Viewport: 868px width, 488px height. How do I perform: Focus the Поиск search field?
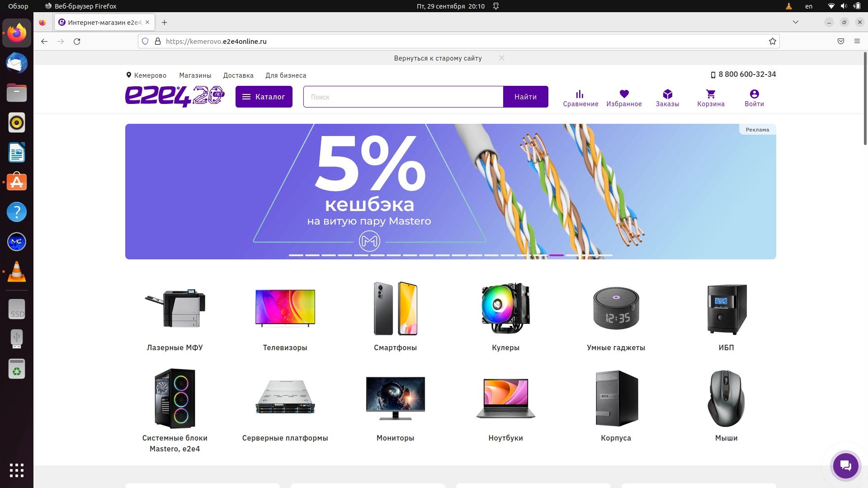(x=403, y=97)
